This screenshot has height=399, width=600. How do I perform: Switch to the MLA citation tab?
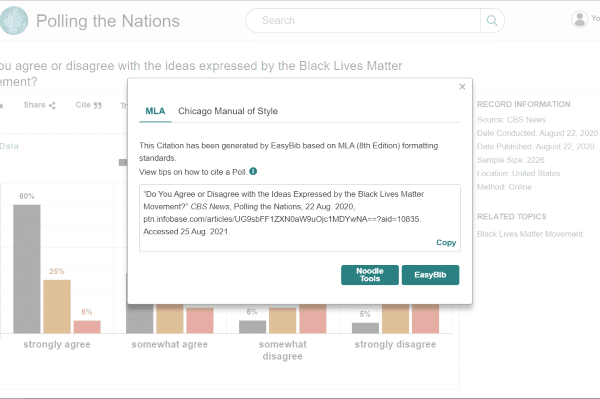tap(155, 111)
